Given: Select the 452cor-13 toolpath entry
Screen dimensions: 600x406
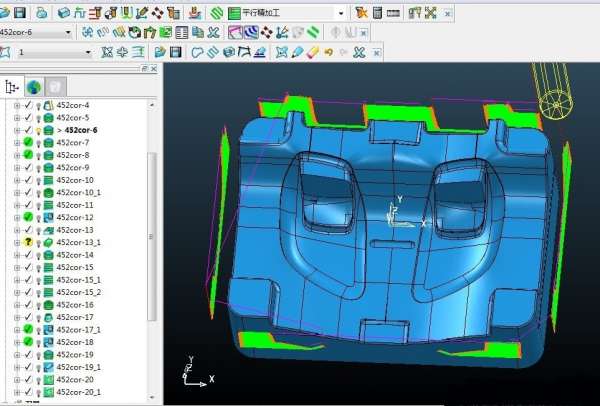Looking at the screenshot, I should click(75, 230).
